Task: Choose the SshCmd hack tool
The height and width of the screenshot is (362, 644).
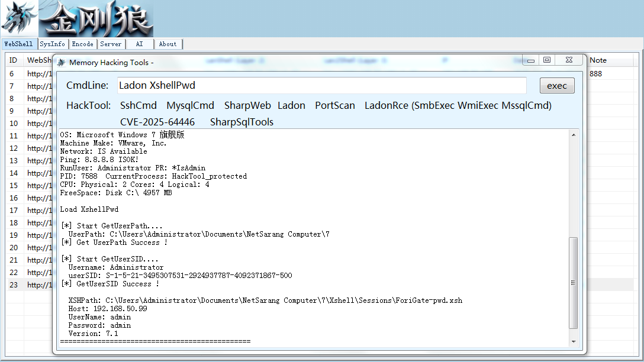Action: tap(139, 105)
